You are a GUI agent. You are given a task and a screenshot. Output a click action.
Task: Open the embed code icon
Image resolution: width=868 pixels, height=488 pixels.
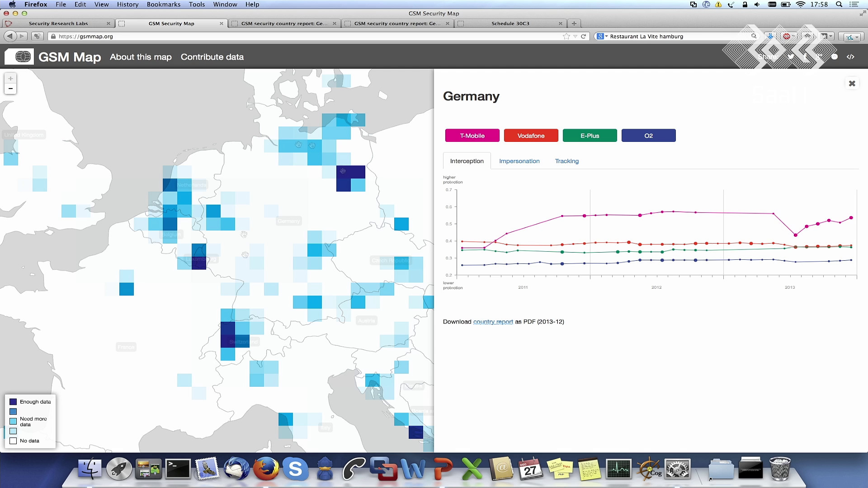pyautogui.click(x=850, y=57)
